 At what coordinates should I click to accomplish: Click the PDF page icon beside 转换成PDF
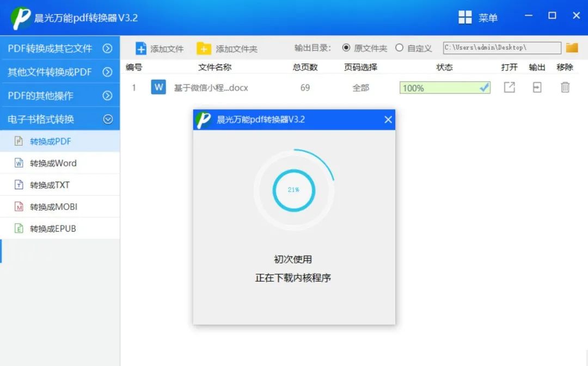point(19,141)
